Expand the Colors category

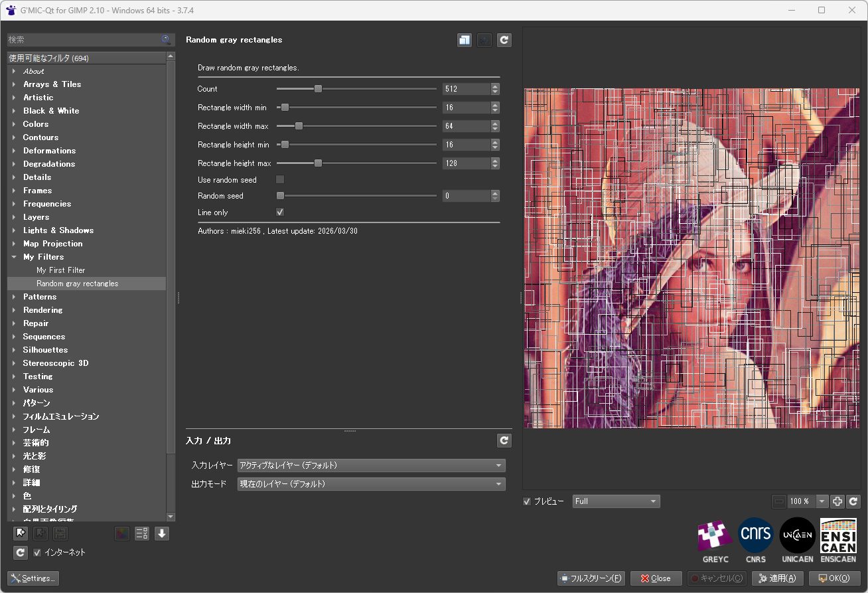tap(14, 124)
